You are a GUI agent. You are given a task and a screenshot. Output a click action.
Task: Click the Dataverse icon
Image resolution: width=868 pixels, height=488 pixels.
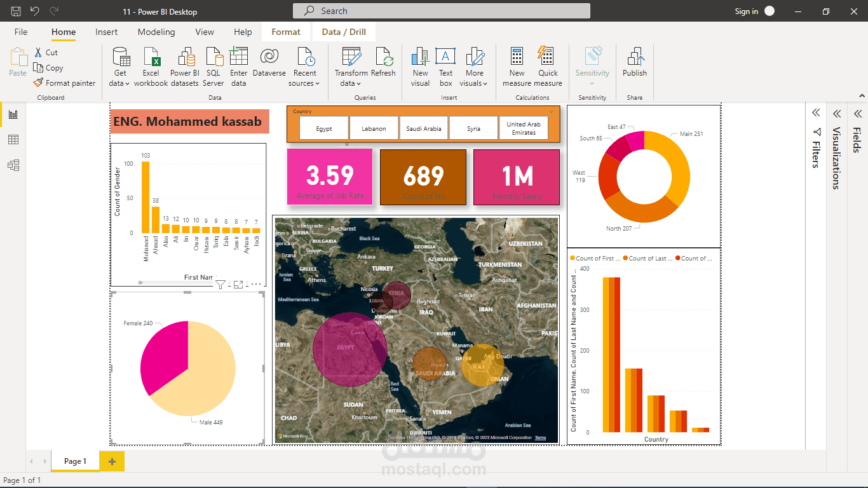[269, 57]
